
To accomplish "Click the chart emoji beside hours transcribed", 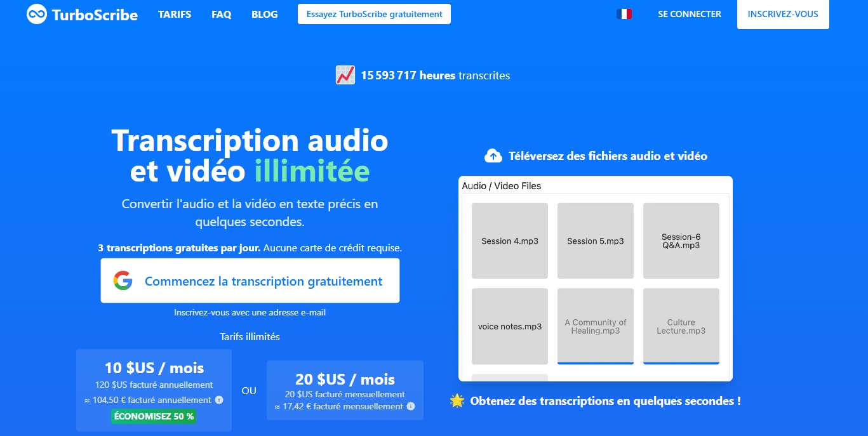I will pos(345,76).
